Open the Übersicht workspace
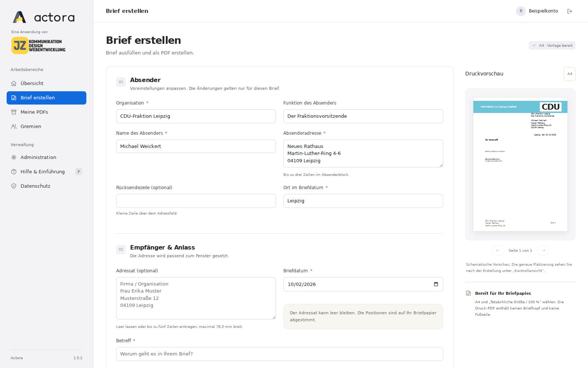588x368 pixels. click(46, 84)
